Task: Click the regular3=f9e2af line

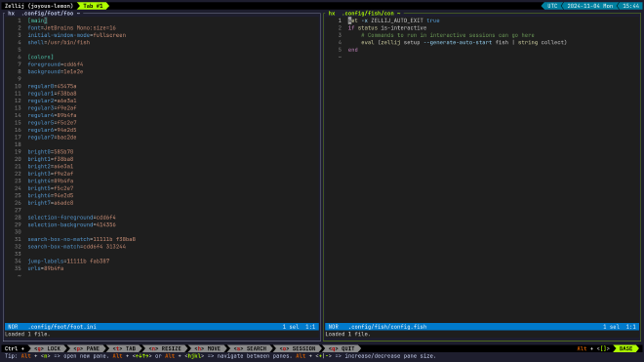Action: (x=52, y=108)
